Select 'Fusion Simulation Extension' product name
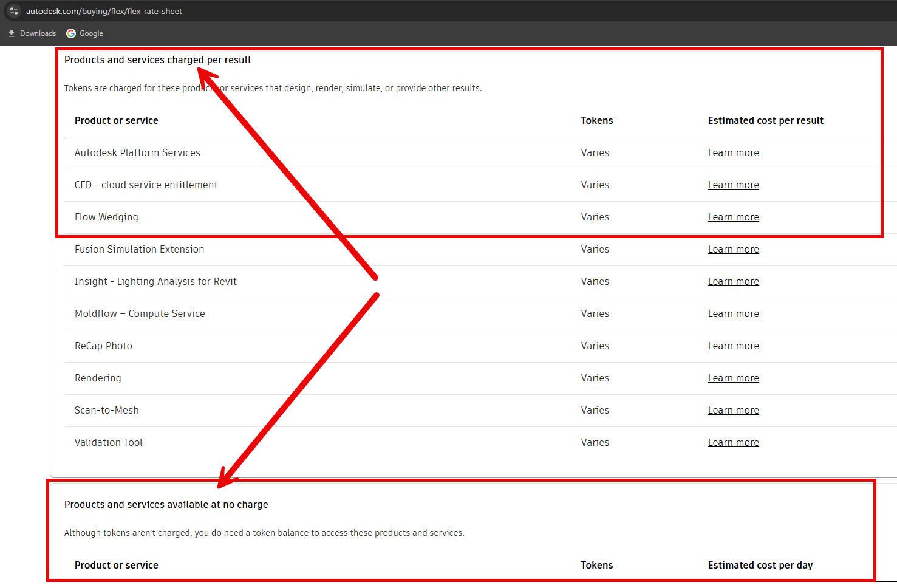The image size is (897, 588). point(139,250)
